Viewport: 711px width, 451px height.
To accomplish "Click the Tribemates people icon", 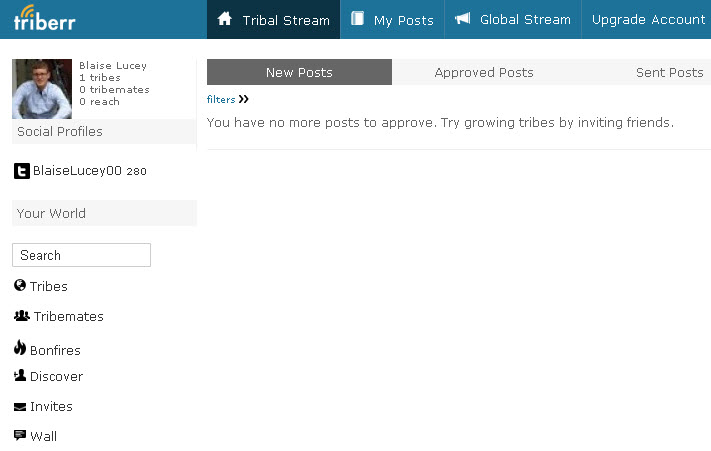I will (x=22, y=316).
